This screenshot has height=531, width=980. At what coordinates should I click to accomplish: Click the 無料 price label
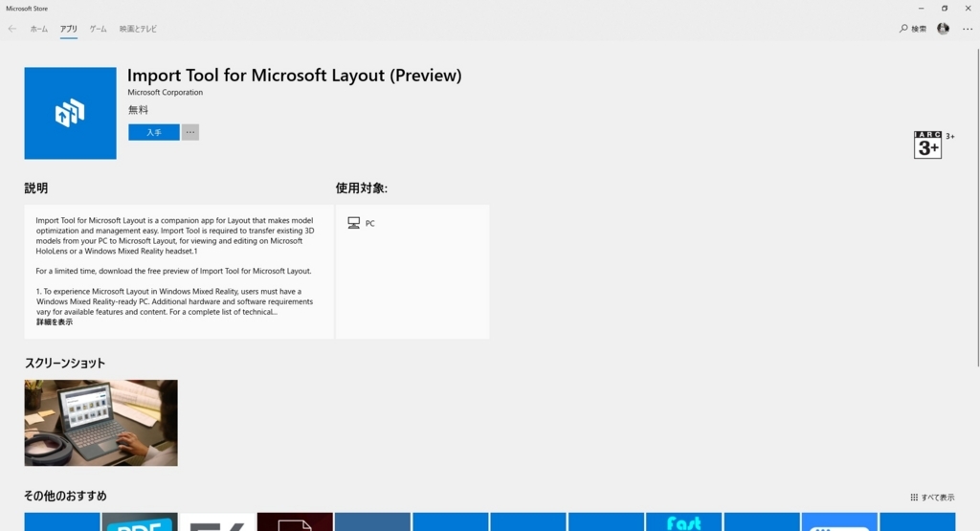[138, 110]
